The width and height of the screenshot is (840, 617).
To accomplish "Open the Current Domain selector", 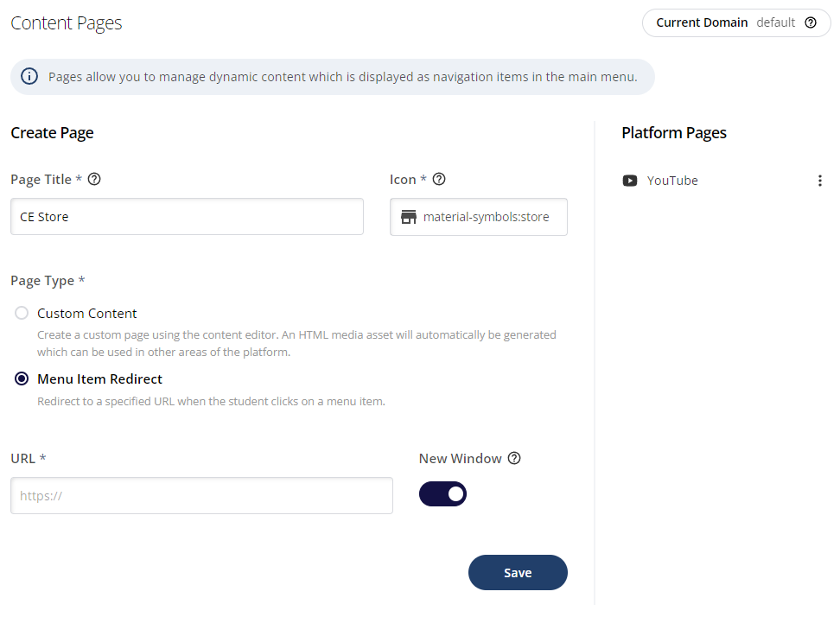I will pos(736,22).
